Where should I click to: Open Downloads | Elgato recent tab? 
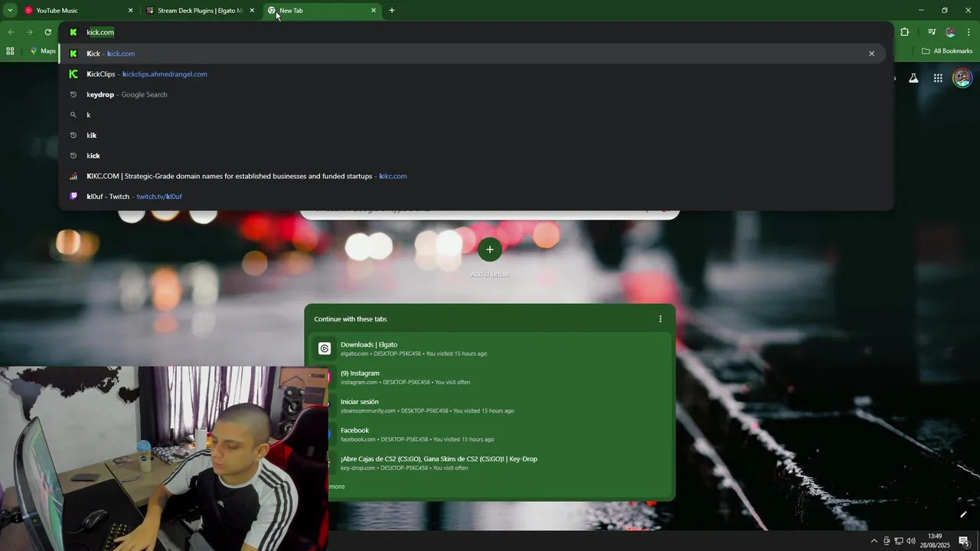[x=490, y=349]
